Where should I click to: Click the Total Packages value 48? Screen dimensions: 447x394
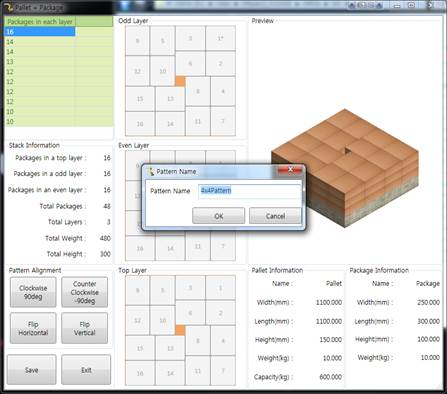[x=107, y=206]
